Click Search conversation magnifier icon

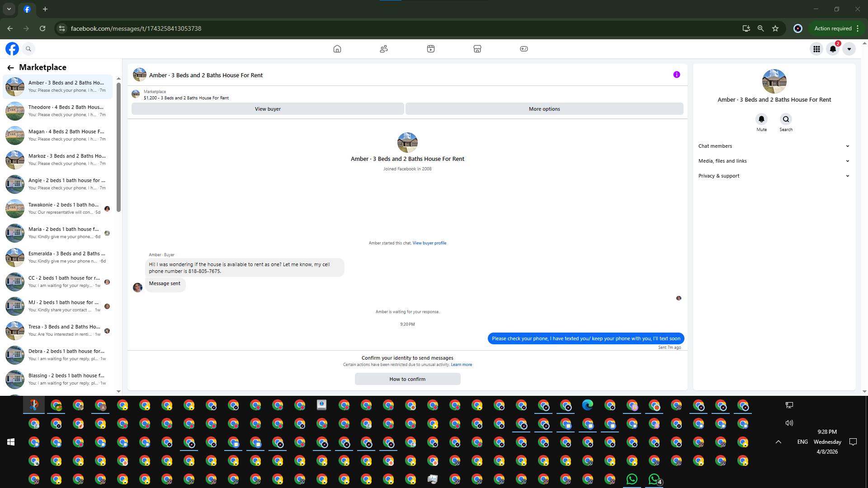click(x=786, y=119)
